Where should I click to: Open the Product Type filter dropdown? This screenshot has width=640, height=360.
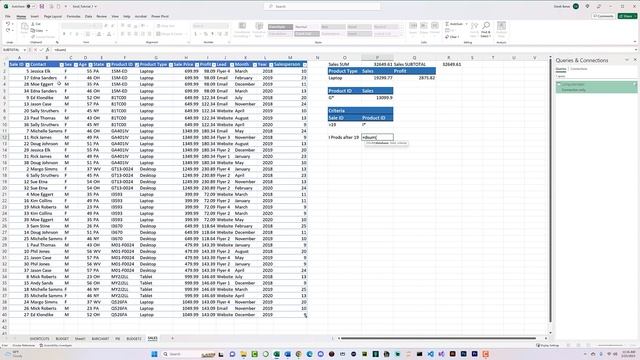click(x=170, y=65)
